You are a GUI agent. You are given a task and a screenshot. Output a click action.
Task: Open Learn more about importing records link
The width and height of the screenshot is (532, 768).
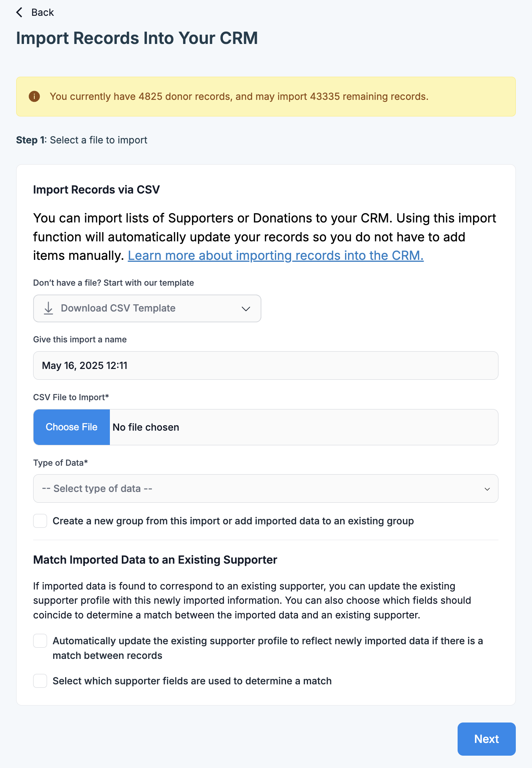276,256
